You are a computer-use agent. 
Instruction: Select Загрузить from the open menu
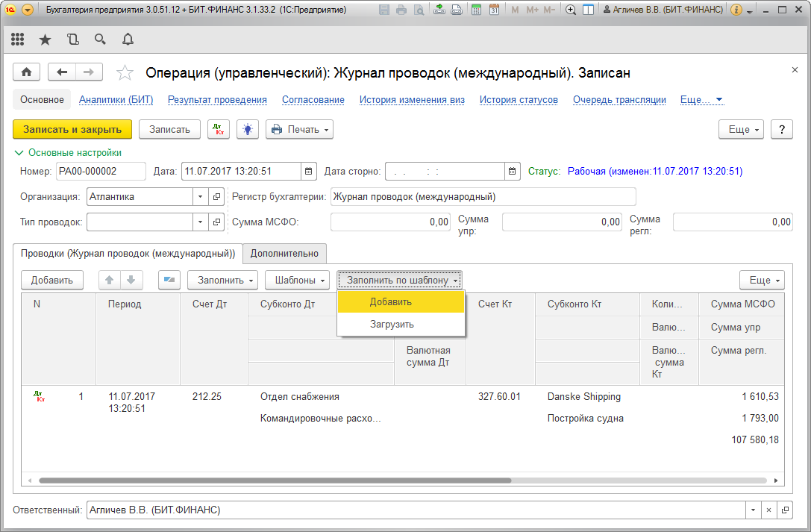pos(392,325)
